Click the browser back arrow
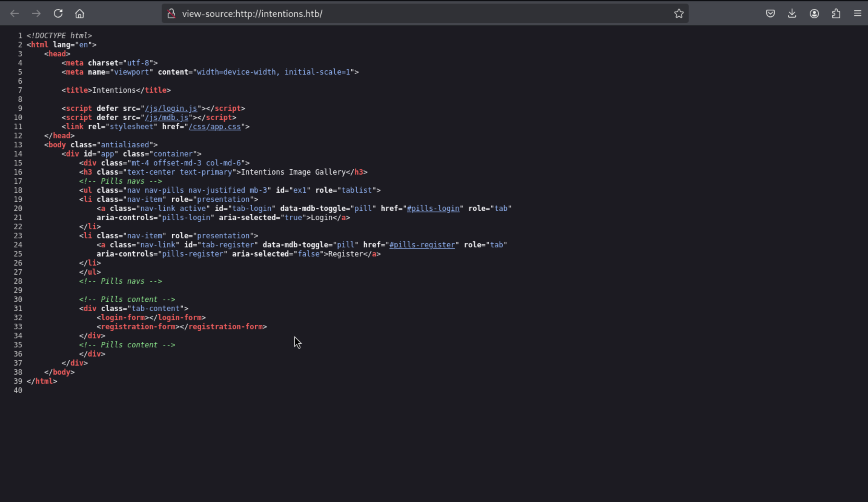The width and height of the screenshot is (868, 502). (15, 14)
